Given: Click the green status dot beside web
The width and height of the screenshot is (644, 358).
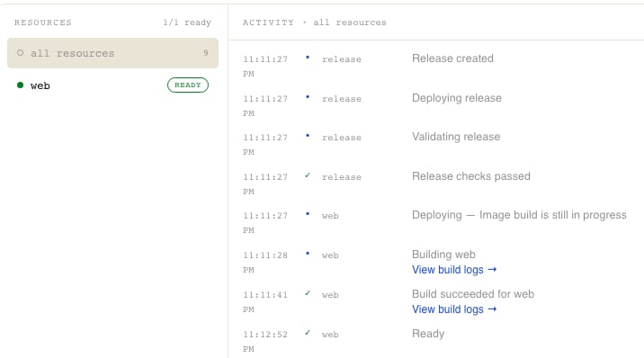Looking at the screenshot, I should pyautogui.click(x=20, y=85).
